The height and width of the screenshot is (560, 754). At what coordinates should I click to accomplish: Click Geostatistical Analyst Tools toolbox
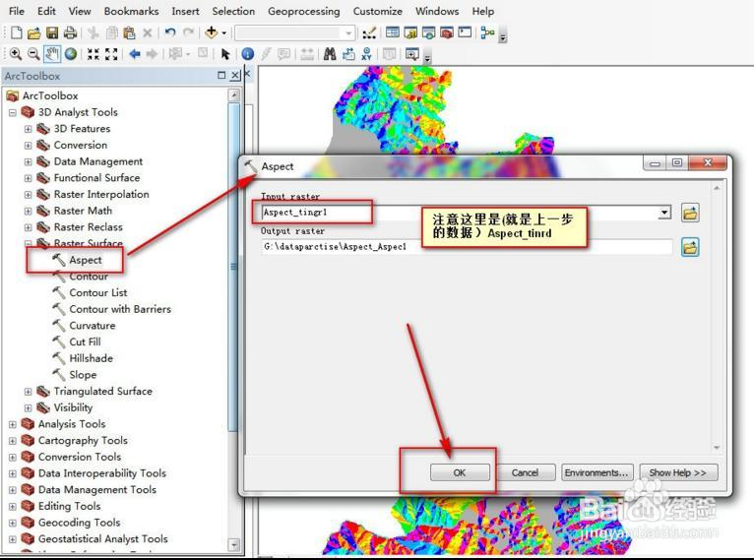click(x=102, y=539)
